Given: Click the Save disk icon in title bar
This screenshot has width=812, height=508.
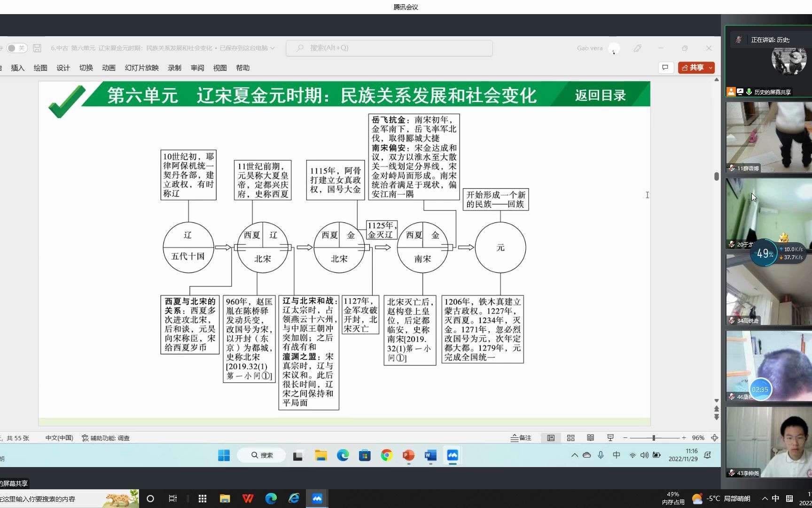Looking at the screenshot, I should point(37,48).
